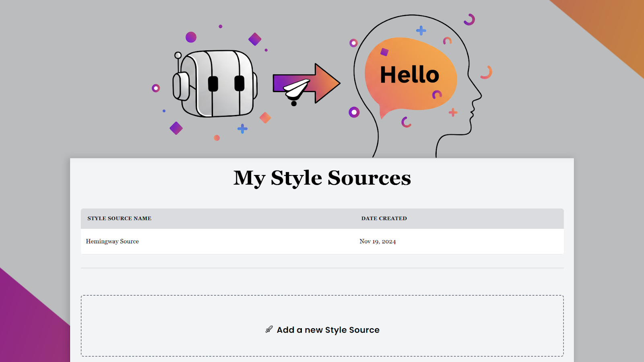Select the DATE CREATED column header
This screenshot has height=362, width=644.
pyautogui.click(x=384, y=218)
